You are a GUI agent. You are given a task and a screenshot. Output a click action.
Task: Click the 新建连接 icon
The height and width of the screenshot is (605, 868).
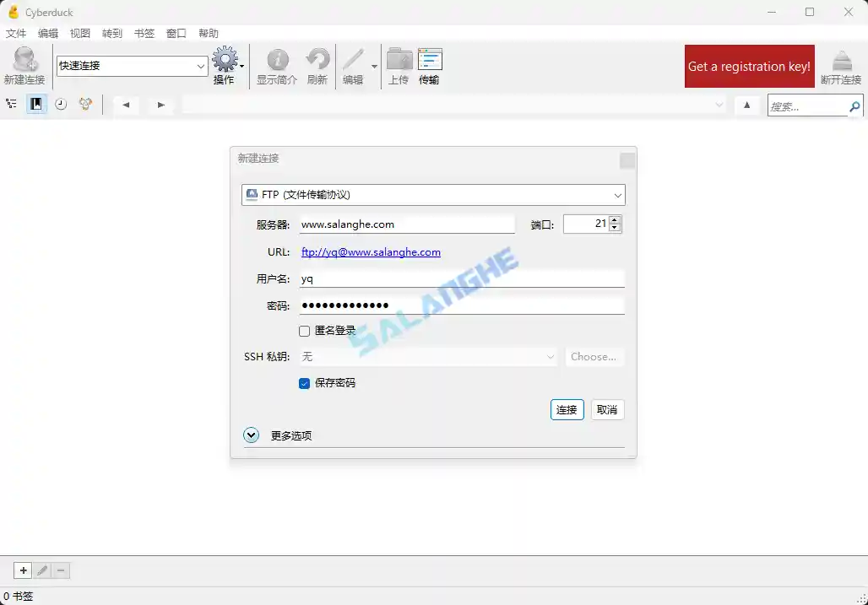(x=24, y=59)
